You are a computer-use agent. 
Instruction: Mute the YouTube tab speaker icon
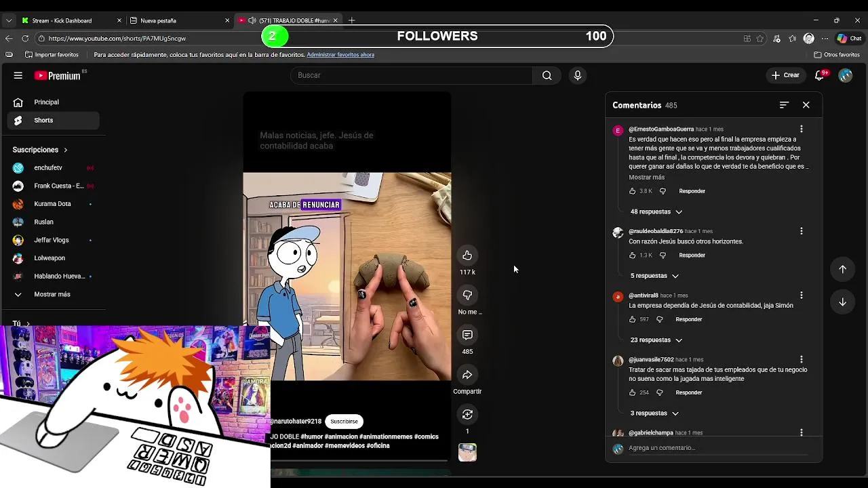tap(252, 20)
